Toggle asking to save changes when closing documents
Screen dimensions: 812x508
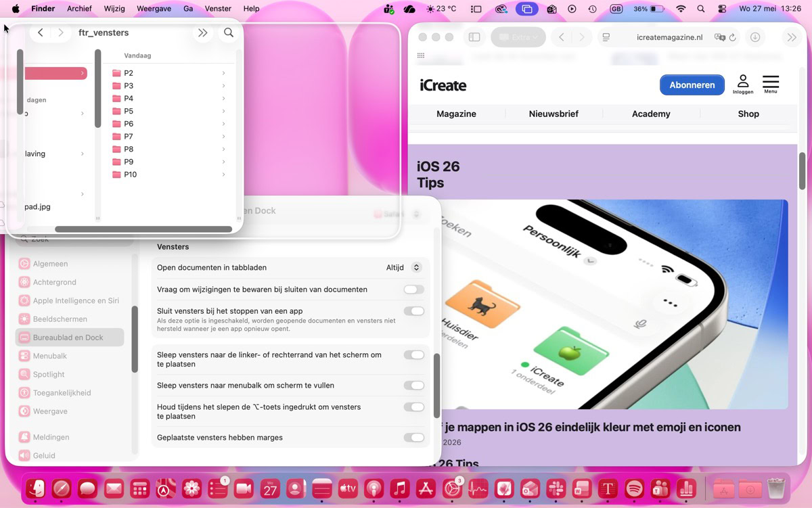(x=413, y=290)
